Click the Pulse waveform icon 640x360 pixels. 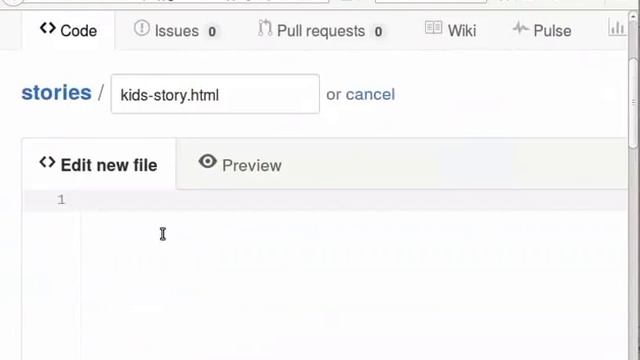(520, 28)
